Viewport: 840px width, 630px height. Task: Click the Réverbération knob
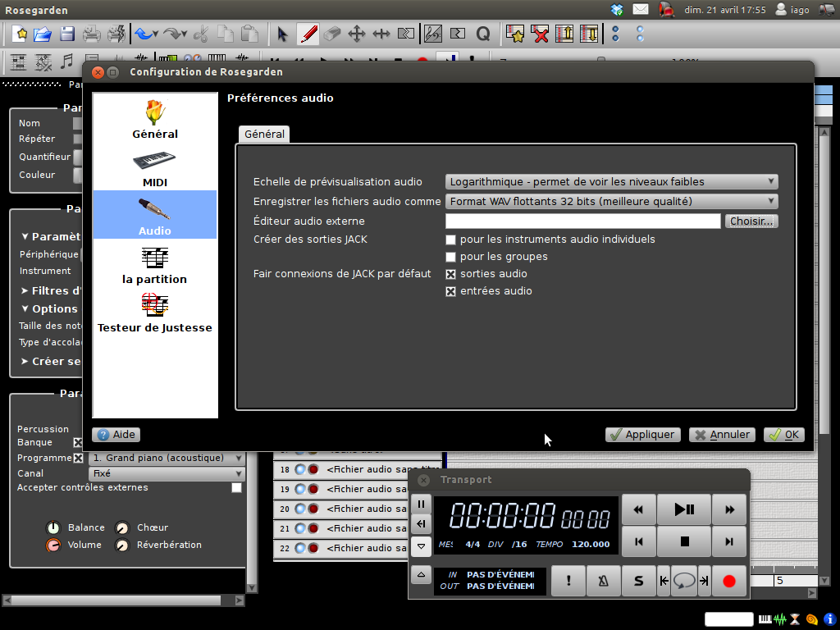(122, 546)
